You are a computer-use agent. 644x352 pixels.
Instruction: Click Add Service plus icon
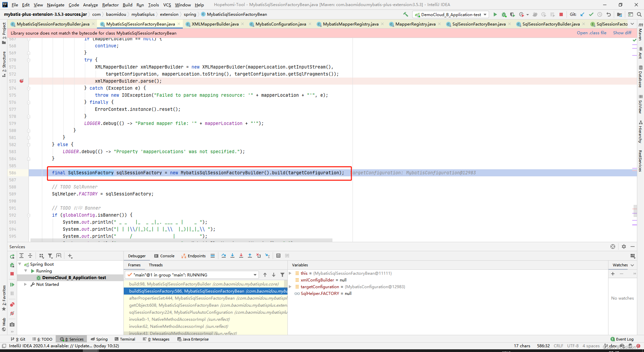point(70,256)
